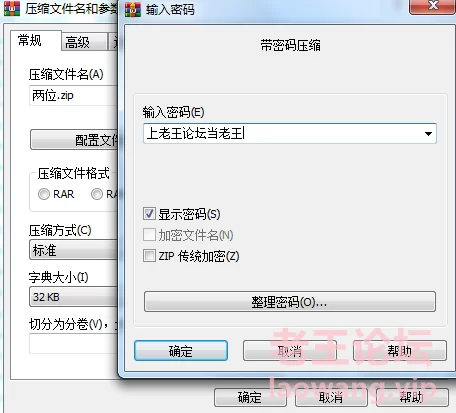456x413 pixels.
Task: Close the 输入密码 dialog with X button
Action: click(x=433, y=6)
